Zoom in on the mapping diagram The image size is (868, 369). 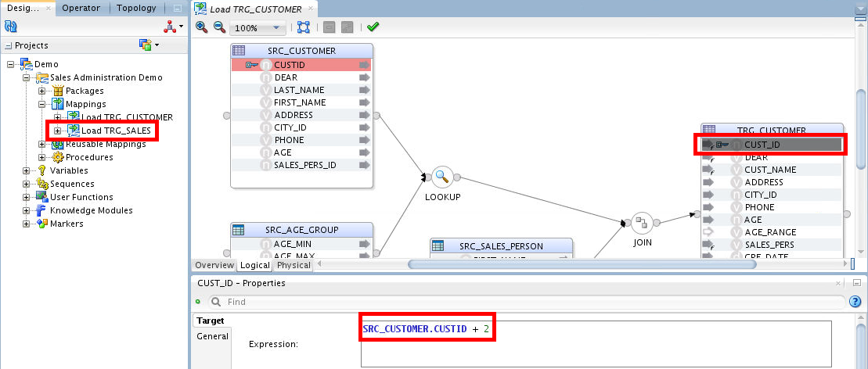[x=201, y=27]
